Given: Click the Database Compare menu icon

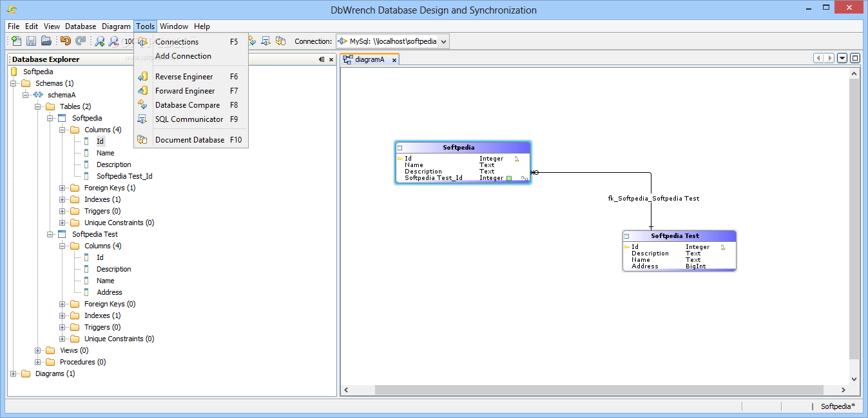Looking at the screenshot, I should pos(142,105).
